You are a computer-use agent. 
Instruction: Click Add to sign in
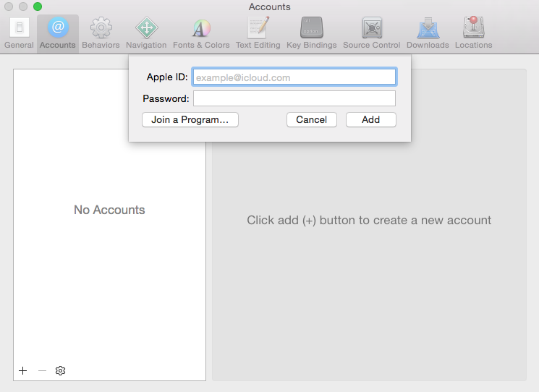pos(371,119)
